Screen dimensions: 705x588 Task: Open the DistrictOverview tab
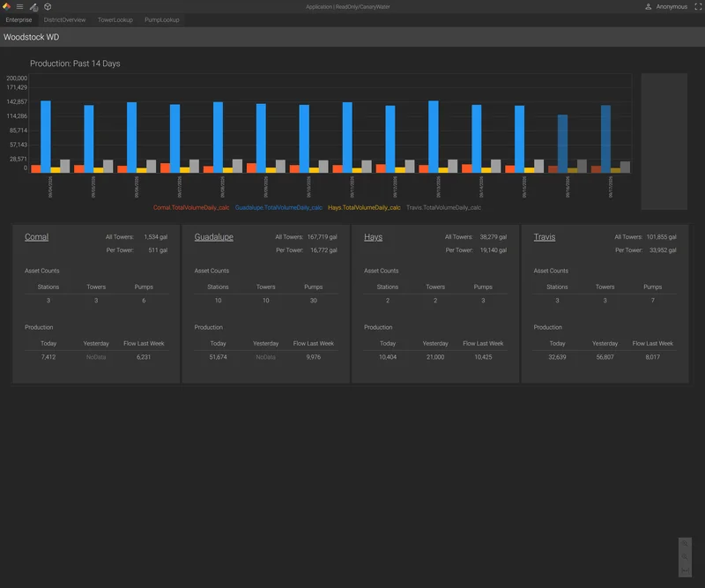64,19
